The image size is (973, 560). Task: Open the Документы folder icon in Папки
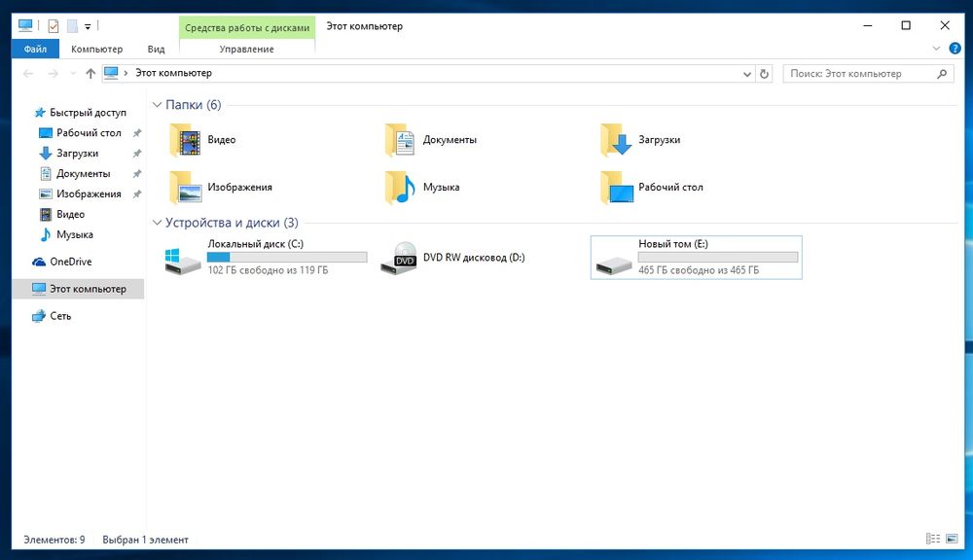coord(400,140)
